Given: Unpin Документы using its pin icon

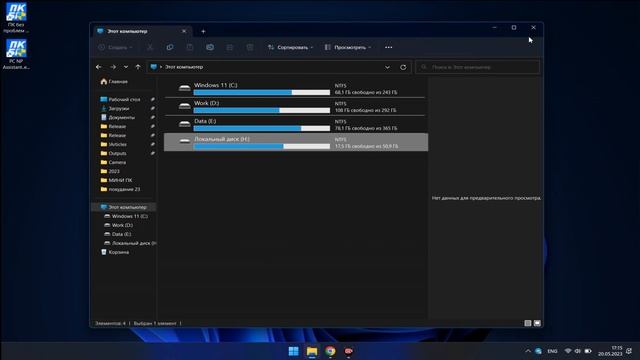Looking at the screenshot, I should [x=153, y=118].
